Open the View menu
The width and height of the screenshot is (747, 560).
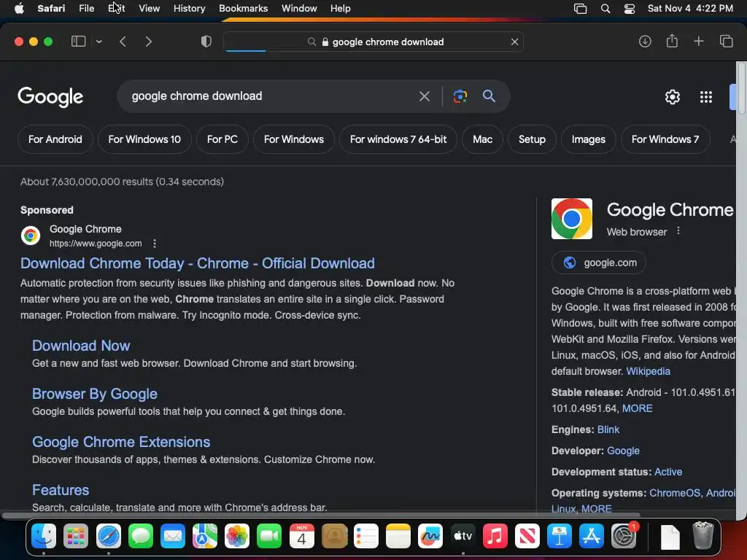click(149, 9)
